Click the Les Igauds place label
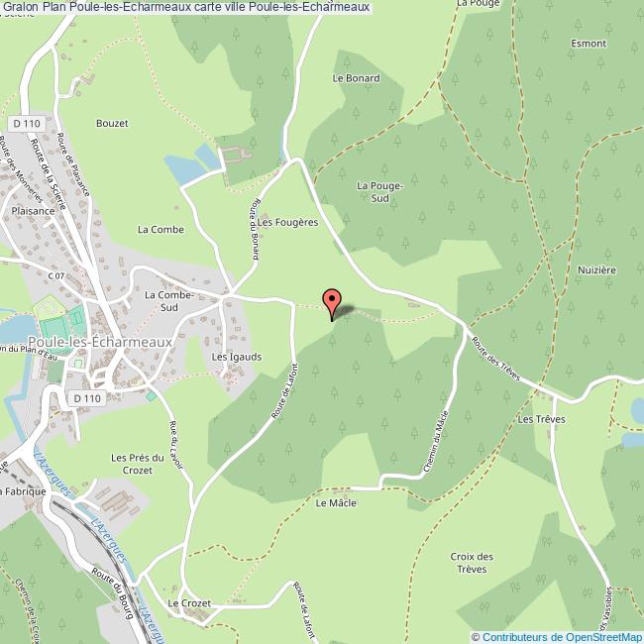This screenshot has height=644, width=644. [x=237, y=357]
